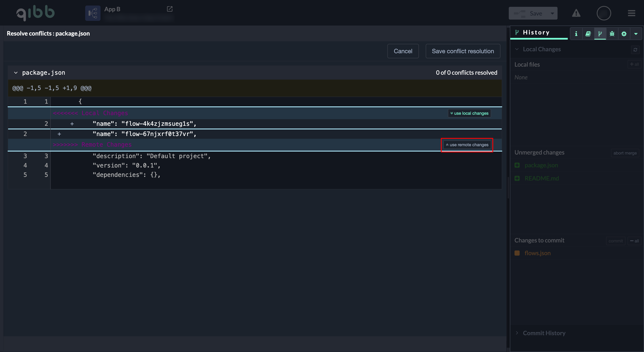This screenshot has height=352, width=644.
Task: Open the Save button dropdown arrow
Action: pyautogui.click(x=552, y=13)
